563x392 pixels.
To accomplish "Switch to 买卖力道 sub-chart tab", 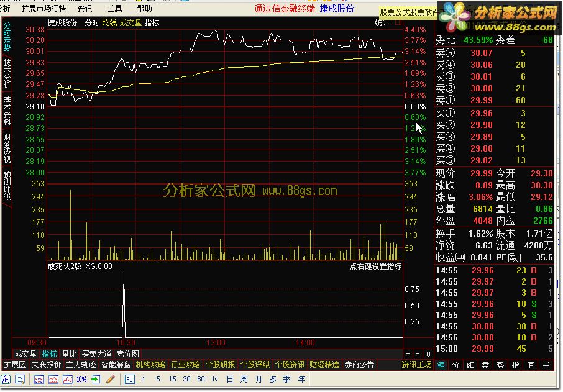I will coord(97,354).
